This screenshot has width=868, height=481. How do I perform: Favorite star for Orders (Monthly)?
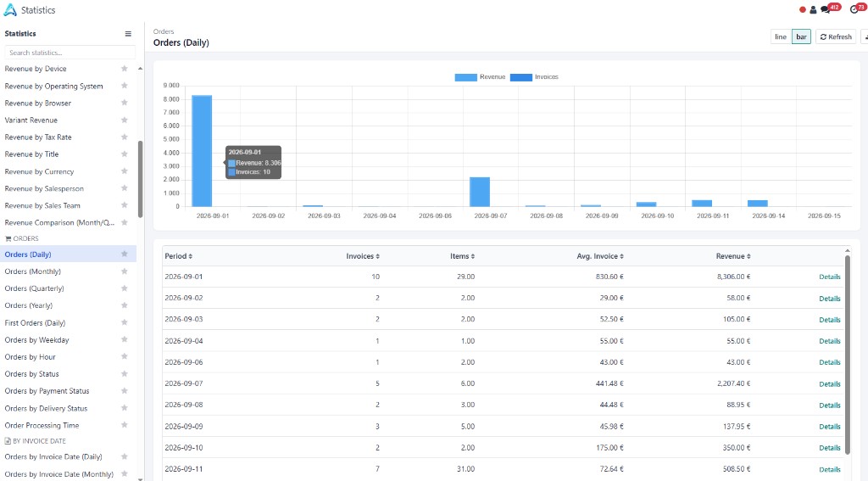coord(124,271)
